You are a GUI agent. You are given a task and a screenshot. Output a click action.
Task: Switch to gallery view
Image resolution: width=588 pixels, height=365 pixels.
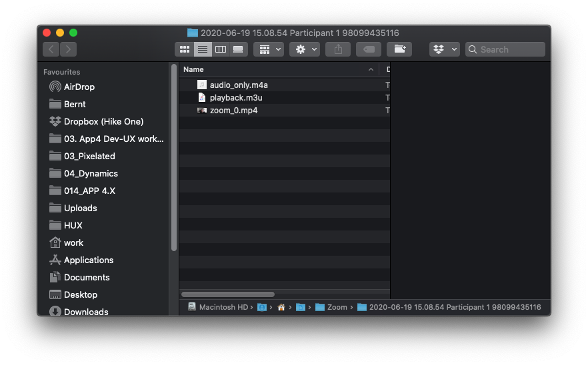(x=238, y=49)
